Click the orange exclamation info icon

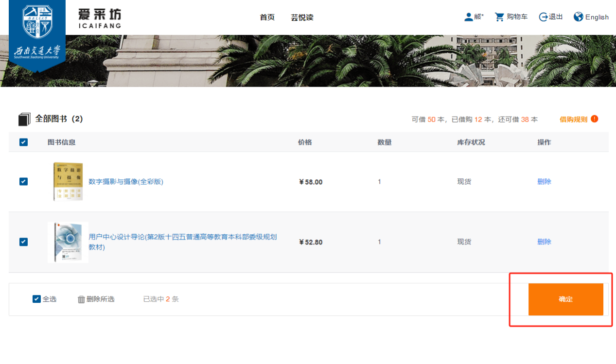(595, 119)
